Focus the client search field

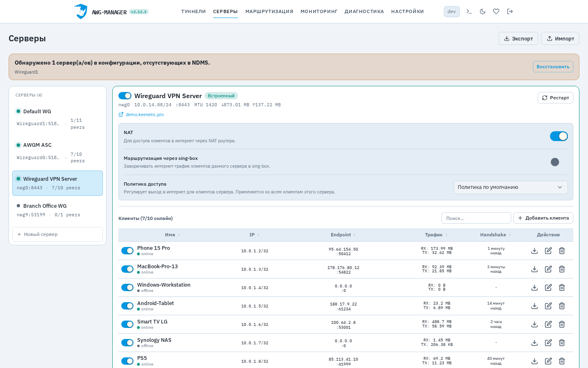tap(476, 218)
